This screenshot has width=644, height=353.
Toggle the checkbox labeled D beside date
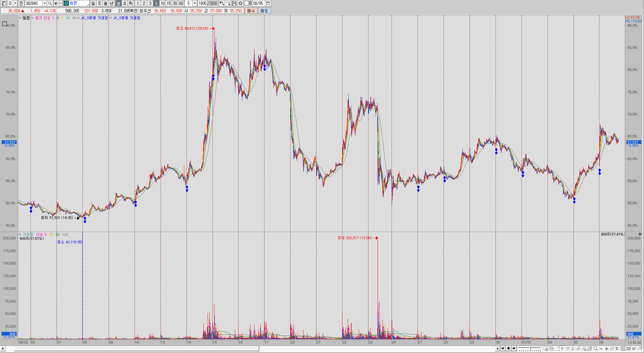(x=246, y=3)
